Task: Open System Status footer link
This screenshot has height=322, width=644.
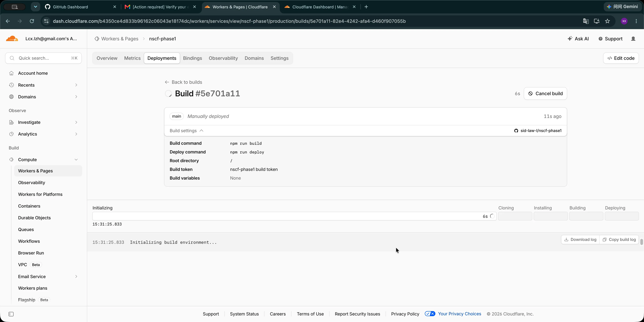Action: [x=244, y=314]
